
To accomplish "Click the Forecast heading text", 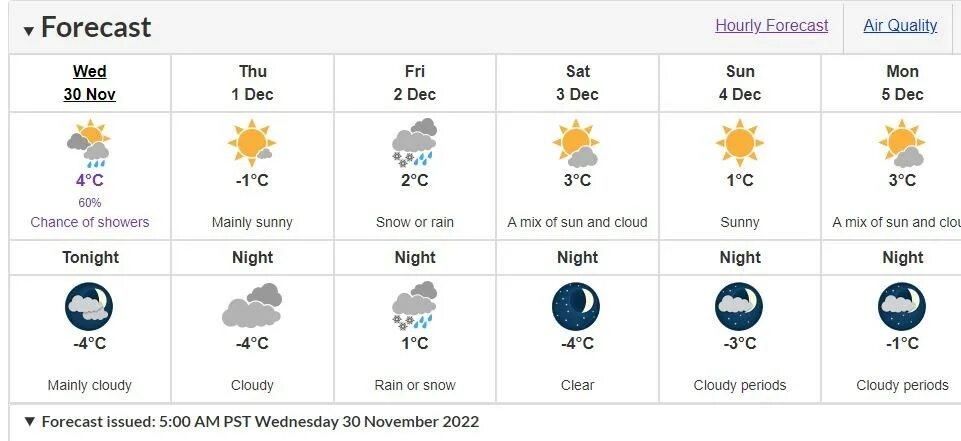I will point(96,28).
